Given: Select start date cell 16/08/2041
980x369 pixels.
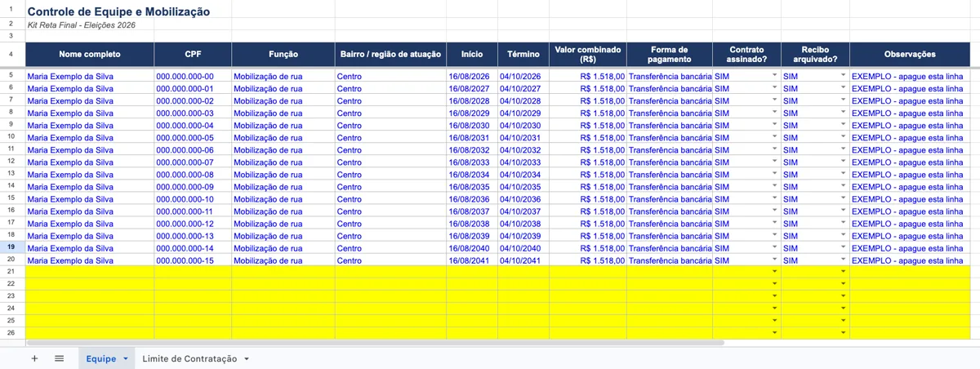Looking at the screenshot, I should click(x=472, y=260).
